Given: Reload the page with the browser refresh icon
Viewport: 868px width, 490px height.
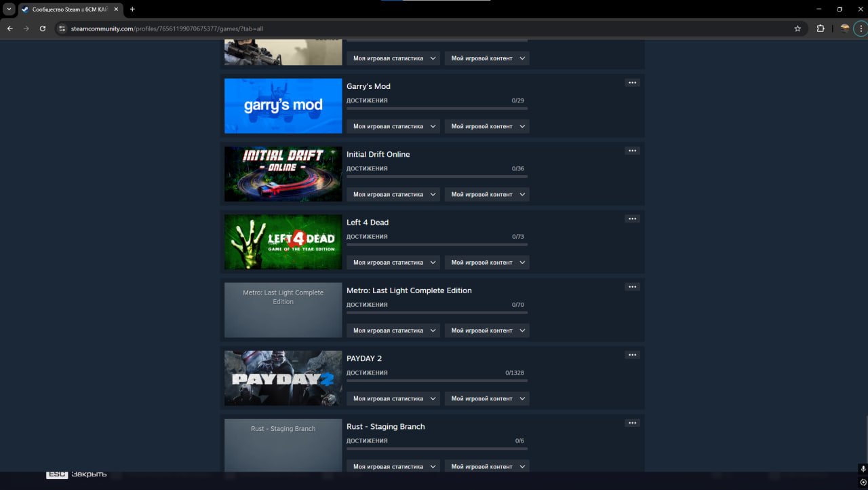Looking at the screenshot, I should coord(43,29).
